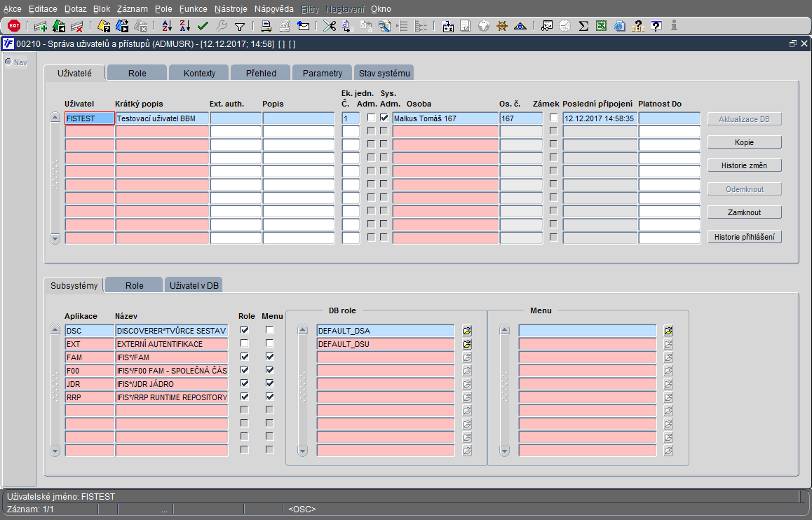Viewport: 812px width, 520px height.
Task: Click the scissors cut icon
Action: pos(330,25)
